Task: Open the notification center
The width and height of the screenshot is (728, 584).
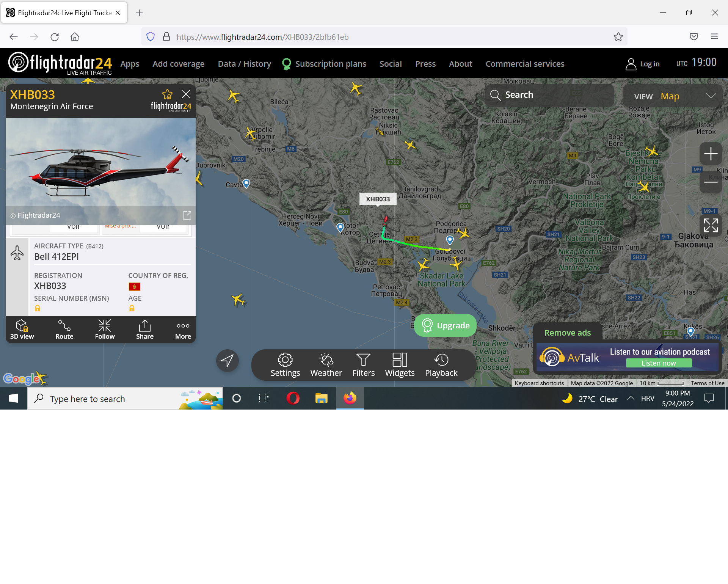Action: 709,398
